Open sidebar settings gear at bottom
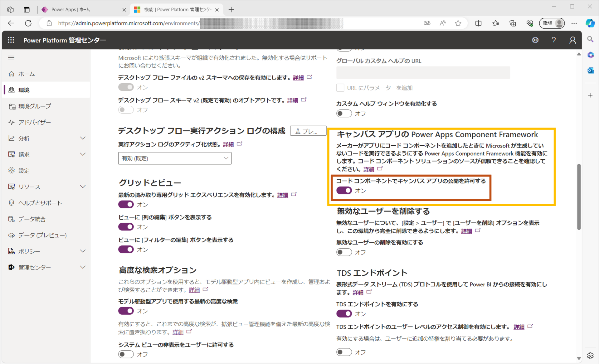 (x=590, y=356)
